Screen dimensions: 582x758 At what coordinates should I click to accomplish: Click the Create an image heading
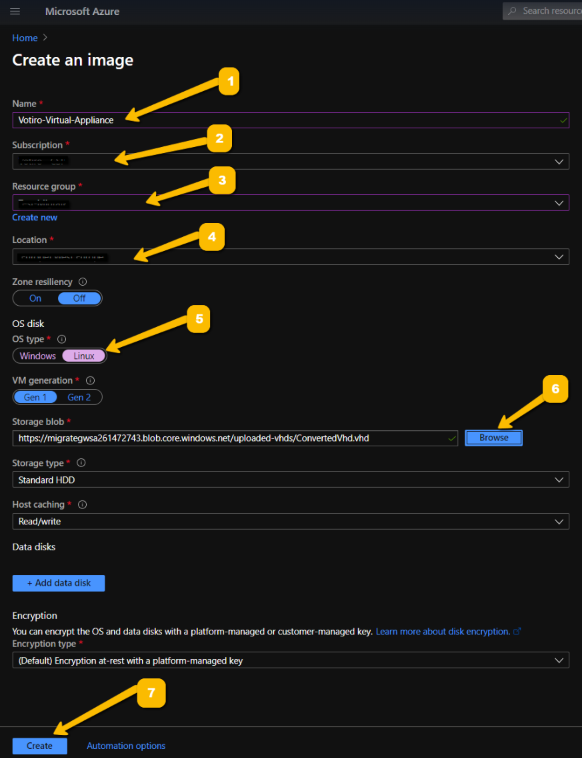point(73,60)
